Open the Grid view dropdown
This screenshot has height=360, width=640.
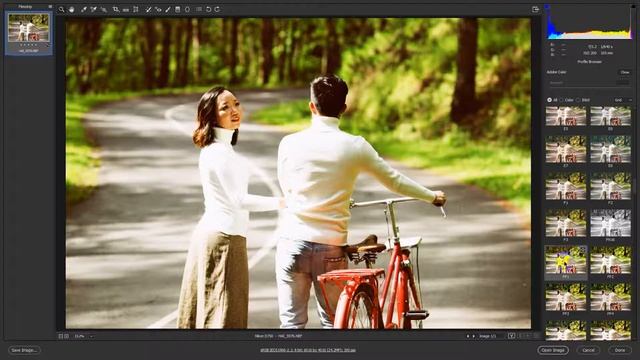pos(623,100)
